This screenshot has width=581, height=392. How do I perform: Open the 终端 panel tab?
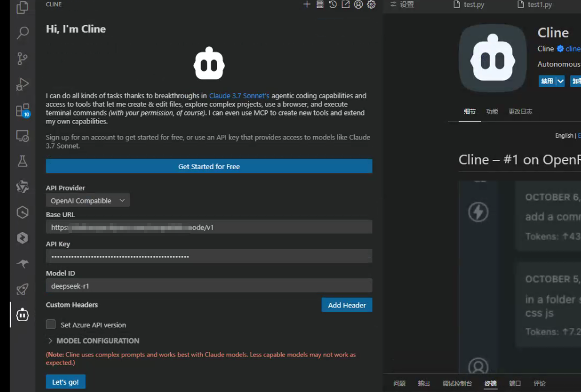pyautogui.click(x=490, y=383)
